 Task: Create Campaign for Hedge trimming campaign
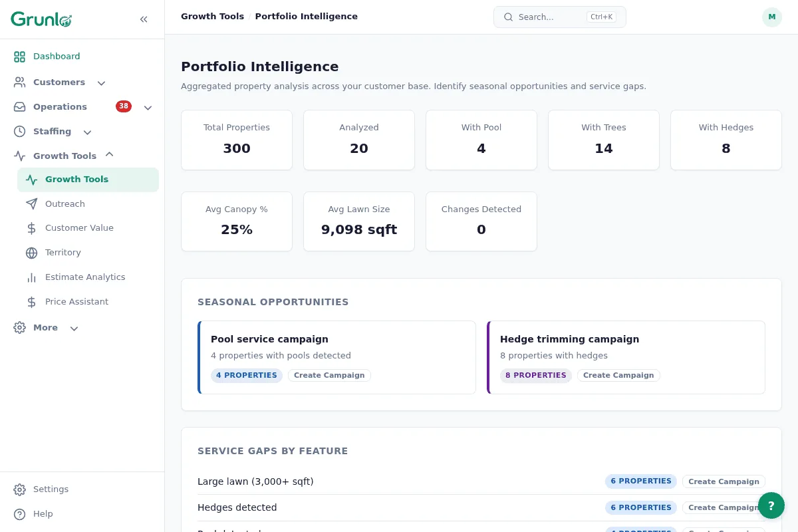(618, 376)
